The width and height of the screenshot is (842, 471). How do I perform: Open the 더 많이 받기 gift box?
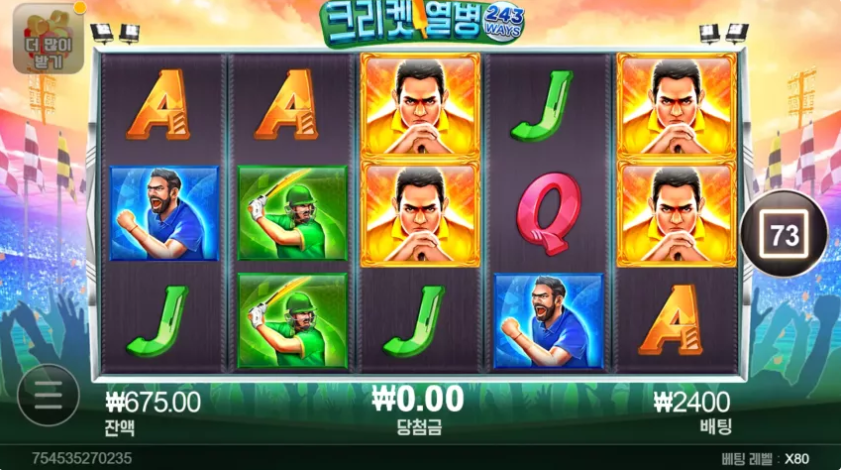click(49, 39)
